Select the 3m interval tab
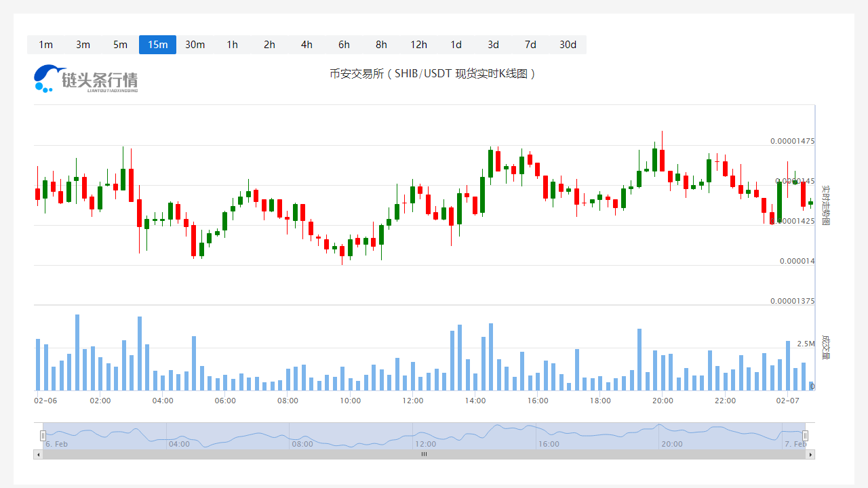The image size is (868, 488). (x=83, y=45)
